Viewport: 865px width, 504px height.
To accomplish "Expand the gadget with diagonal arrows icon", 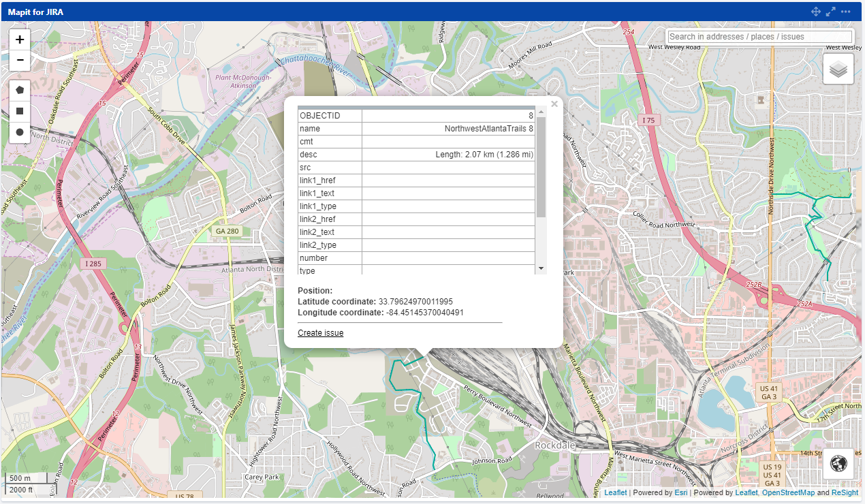I will (830, 11).
